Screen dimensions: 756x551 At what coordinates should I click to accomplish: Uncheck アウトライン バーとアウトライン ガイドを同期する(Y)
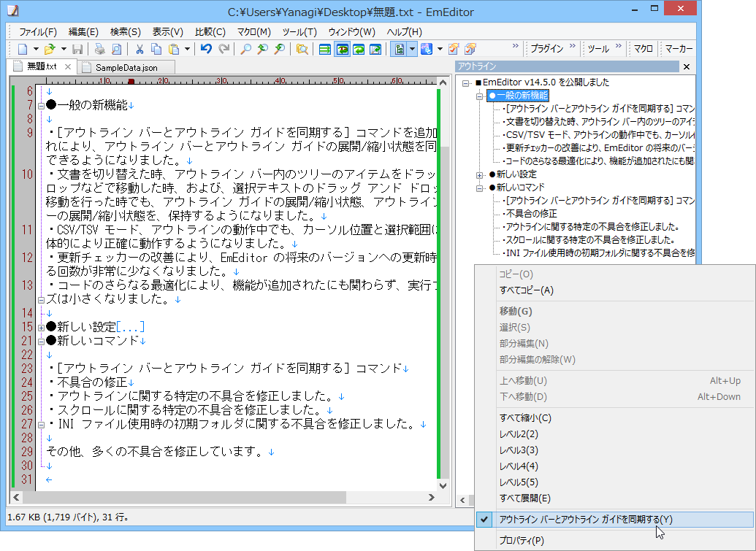(x=615, y=519)
